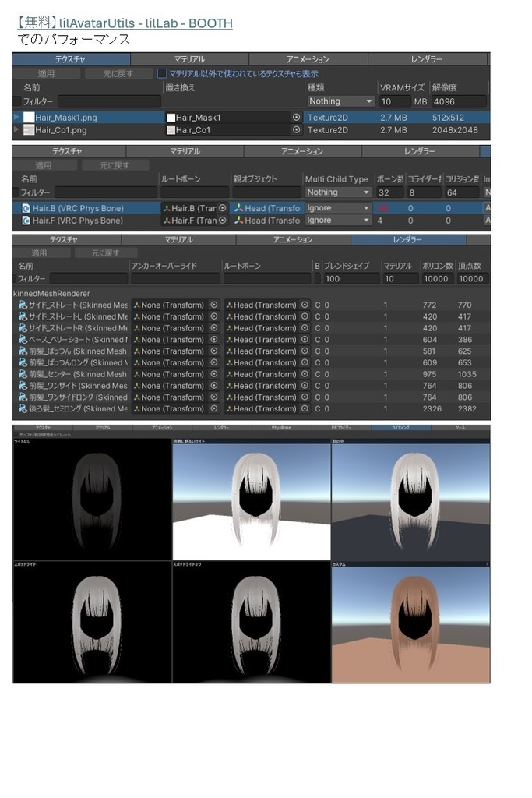The image size is (532, 798).
Task: Open root bone picker on サイド_ストレートR row
Action: pos(305,328)
